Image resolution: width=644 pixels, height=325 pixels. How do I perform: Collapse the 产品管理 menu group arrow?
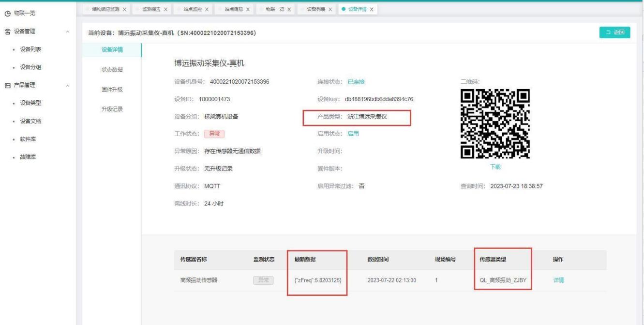pyautogui.click(x=67, y=86)
